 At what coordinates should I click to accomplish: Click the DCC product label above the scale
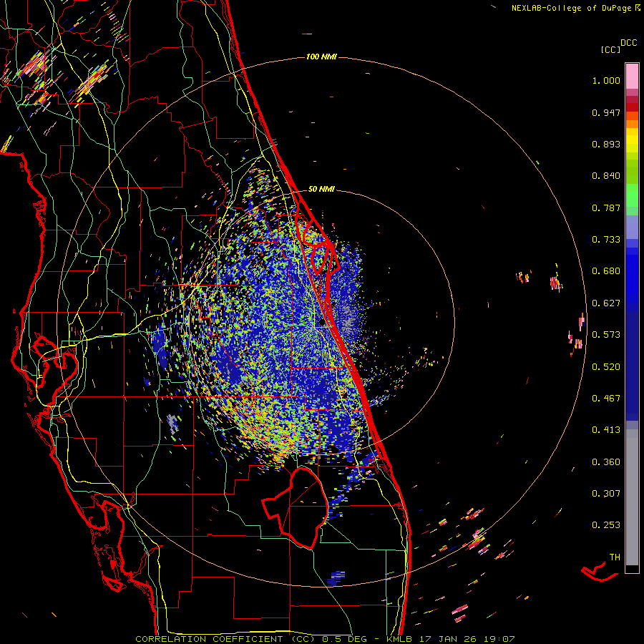click(628, 43)
